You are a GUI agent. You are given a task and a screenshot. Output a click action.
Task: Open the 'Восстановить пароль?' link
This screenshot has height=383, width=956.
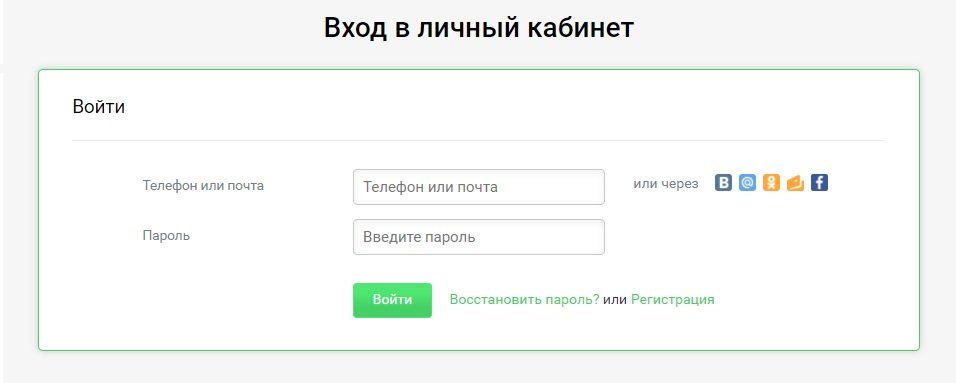click(x=524, y=299)
